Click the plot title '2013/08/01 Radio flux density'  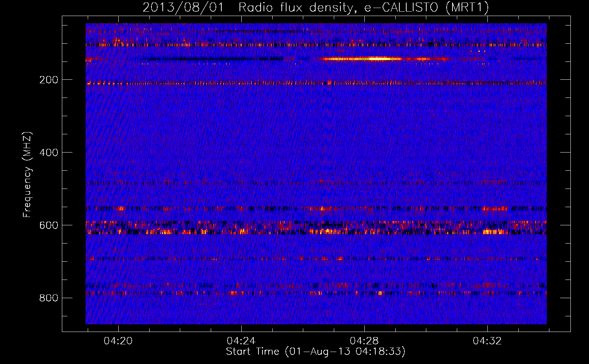[316, 7]
